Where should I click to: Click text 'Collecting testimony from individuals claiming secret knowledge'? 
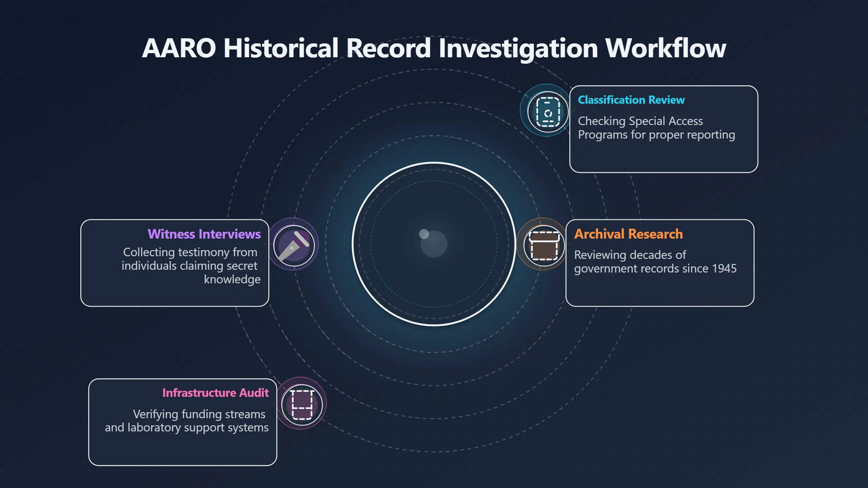click(191, 266)
